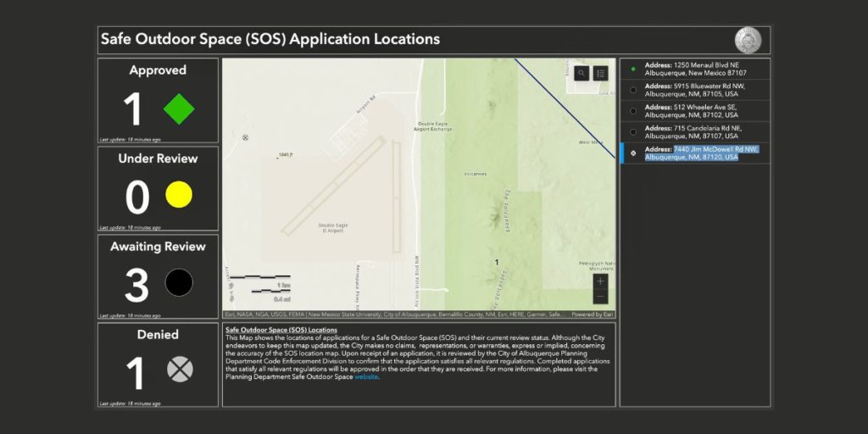
Task: Open the Safe Outdoor Space website link
Action: [365, 377]
